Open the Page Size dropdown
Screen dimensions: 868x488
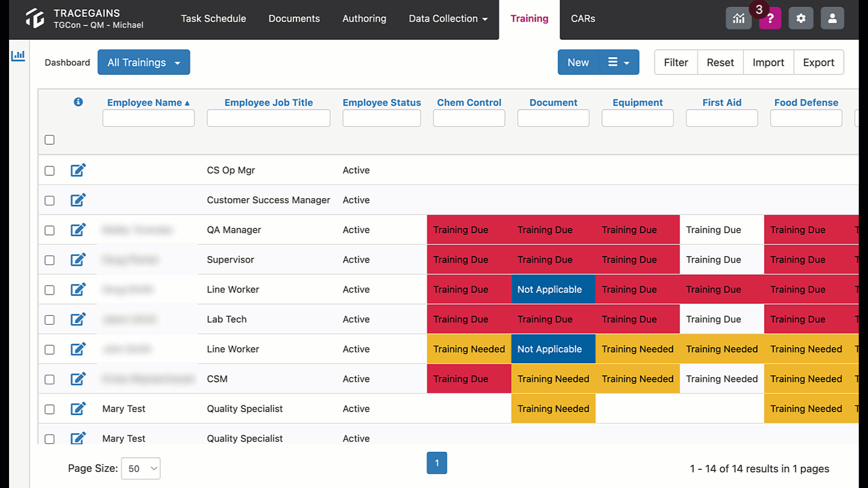(x=140, y=468)
